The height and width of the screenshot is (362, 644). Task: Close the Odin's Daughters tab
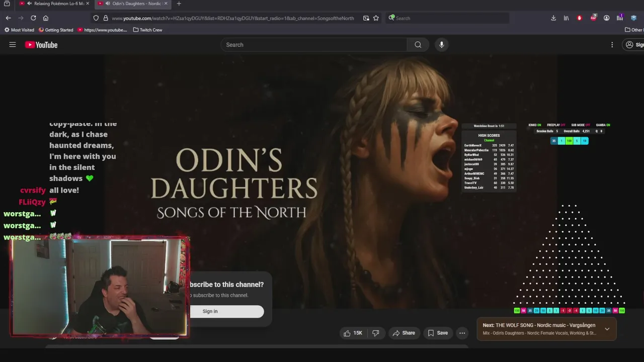166,4
